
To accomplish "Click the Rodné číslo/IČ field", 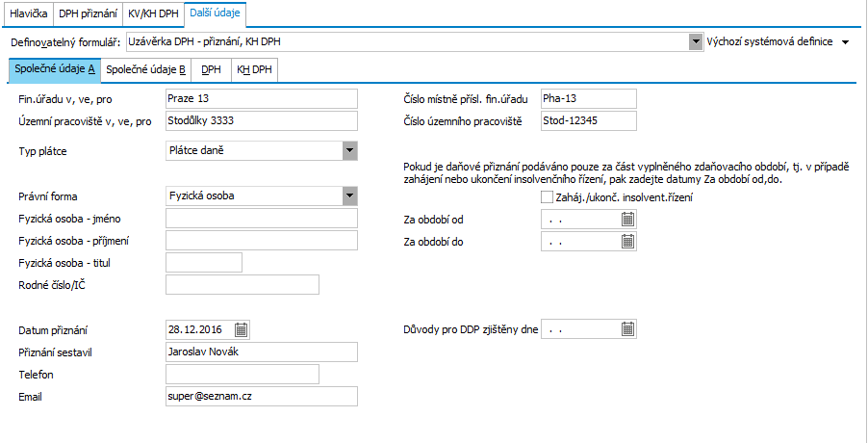I will pos(242,284).
